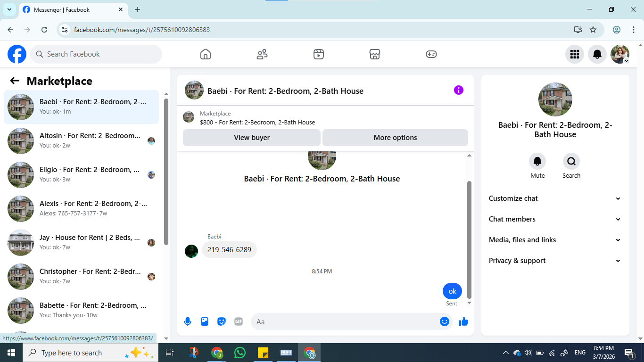
Task: Expand Media, files and links section
Action: tap(555, 240)
